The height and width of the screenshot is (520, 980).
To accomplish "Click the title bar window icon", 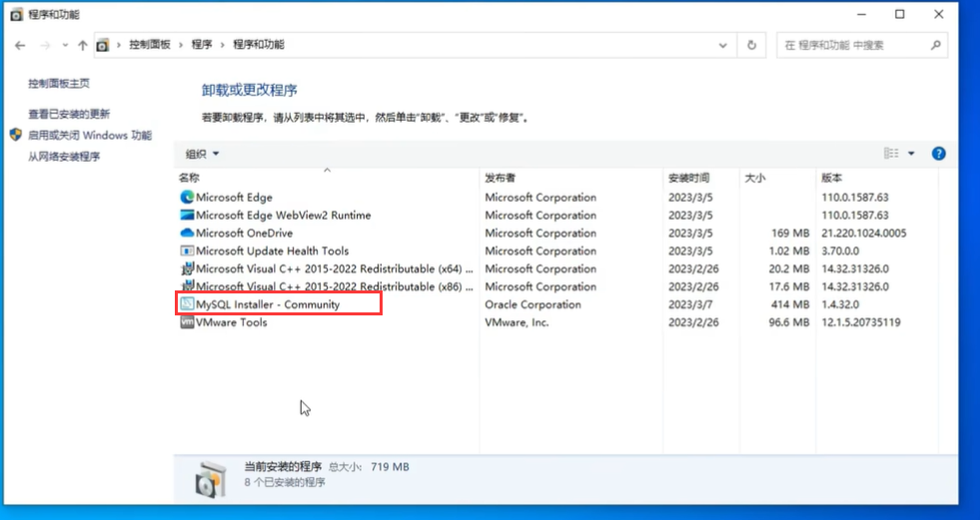I will point(17,14).
